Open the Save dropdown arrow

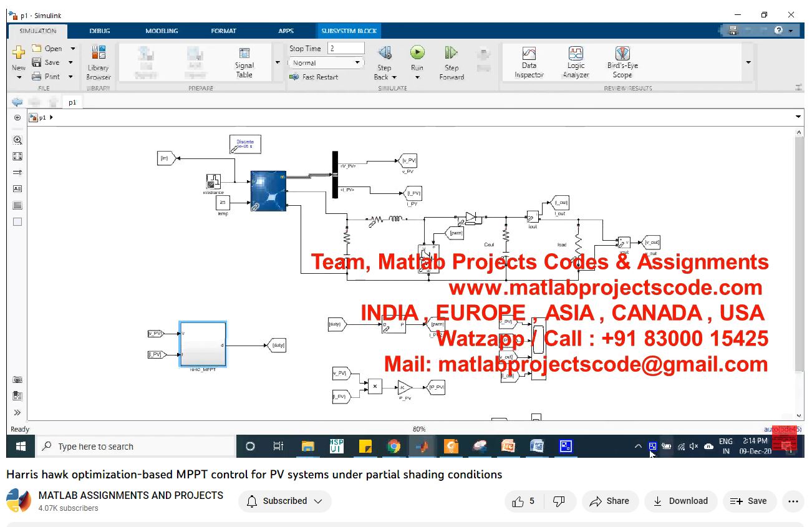click(70, 62)
